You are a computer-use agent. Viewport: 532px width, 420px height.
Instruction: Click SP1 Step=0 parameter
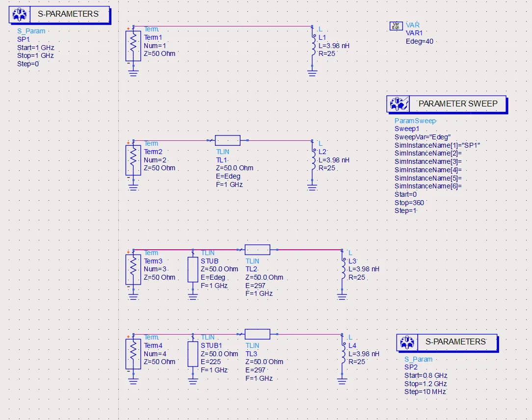point(28,64)
